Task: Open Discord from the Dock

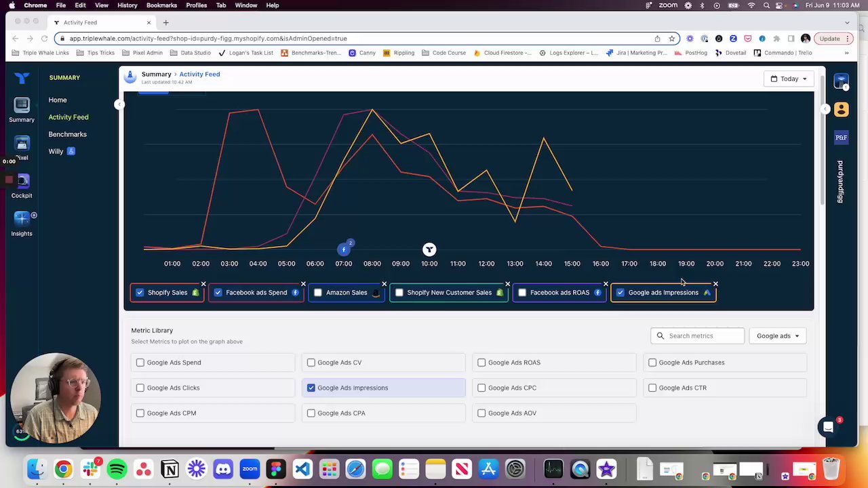Action: 222,468
